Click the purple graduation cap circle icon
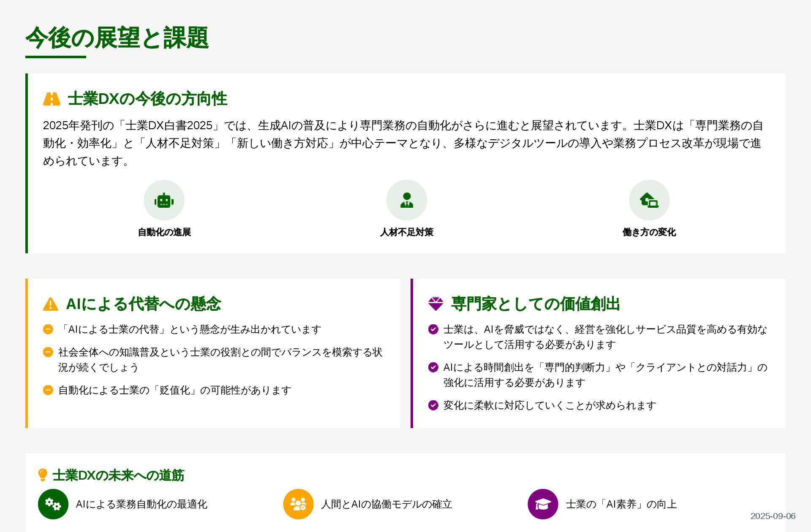Viewport: 811px width, 532px height. pyautogui.click(x=543, y=504)
